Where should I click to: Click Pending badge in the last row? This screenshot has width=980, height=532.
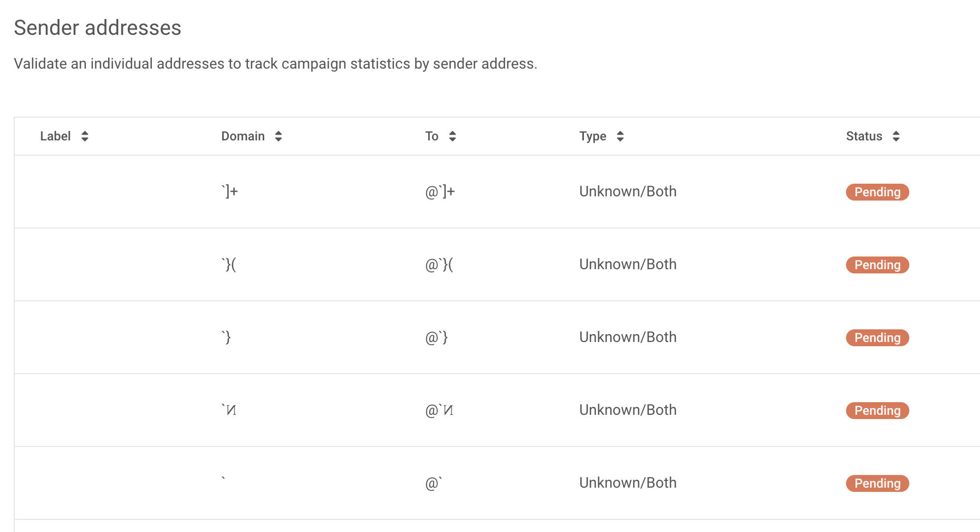point(877,483)
